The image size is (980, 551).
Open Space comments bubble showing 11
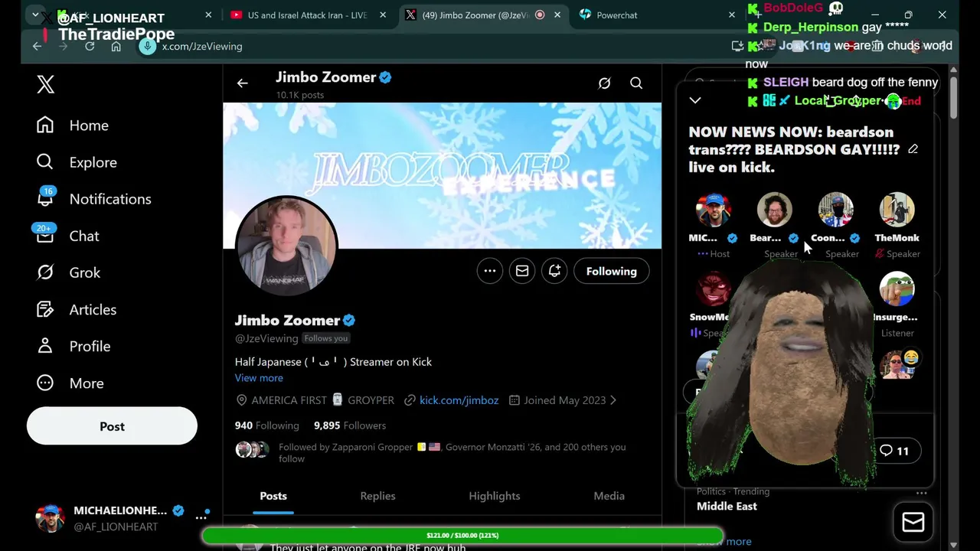click(894, 451)
